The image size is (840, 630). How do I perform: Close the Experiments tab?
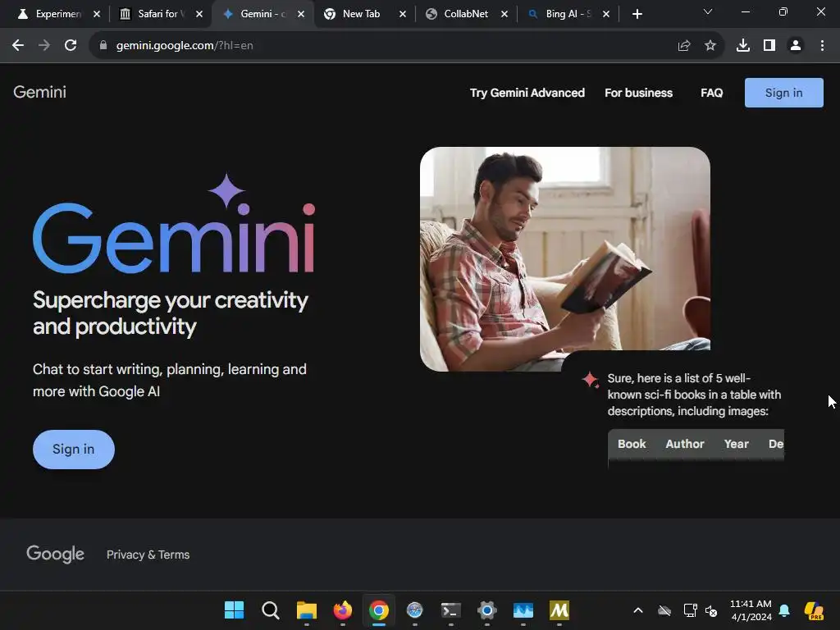click(x=97, y=14)
